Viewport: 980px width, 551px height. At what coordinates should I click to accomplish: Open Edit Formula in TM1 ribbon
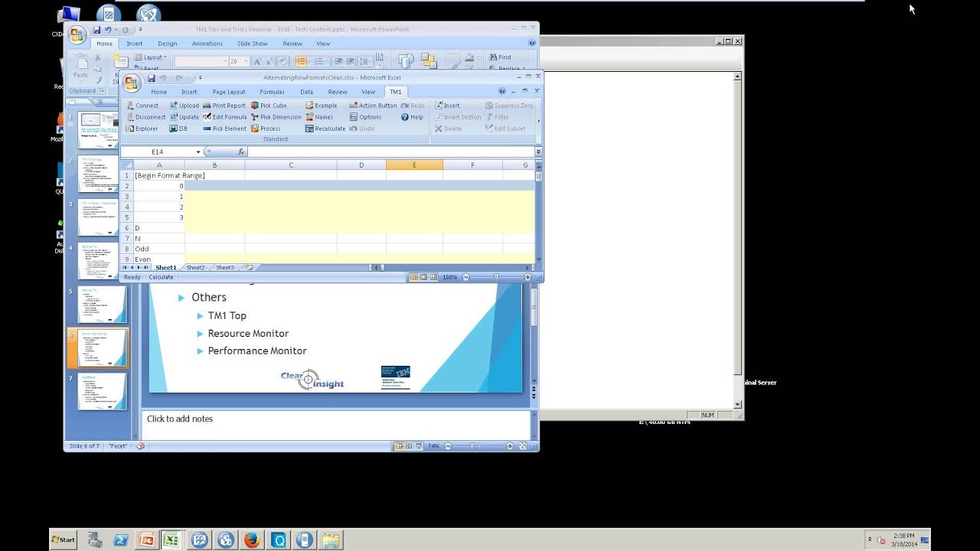[225, 117]
